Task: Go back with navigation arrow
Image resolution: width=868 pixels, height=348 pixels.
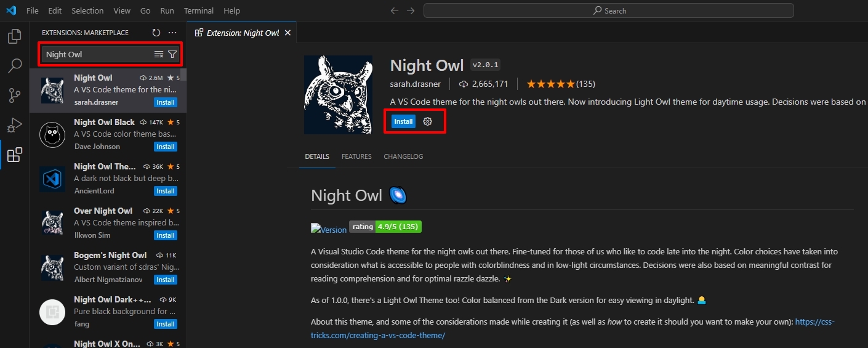Action: point(395,10)
